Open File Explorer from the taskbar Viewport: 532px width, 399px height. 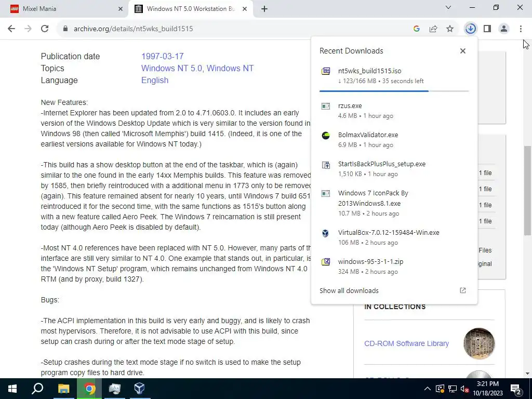click(63, 389)
